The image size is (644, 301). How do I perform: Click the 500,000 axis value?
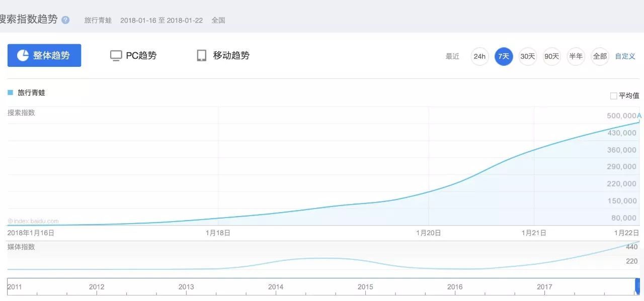[622, 116]
